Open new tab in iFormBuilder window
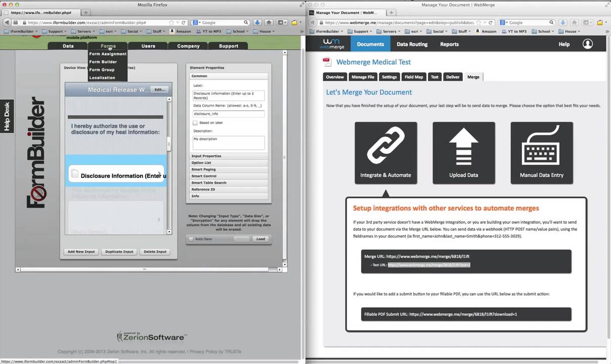 pyautogui.click(x=86, y=12)
